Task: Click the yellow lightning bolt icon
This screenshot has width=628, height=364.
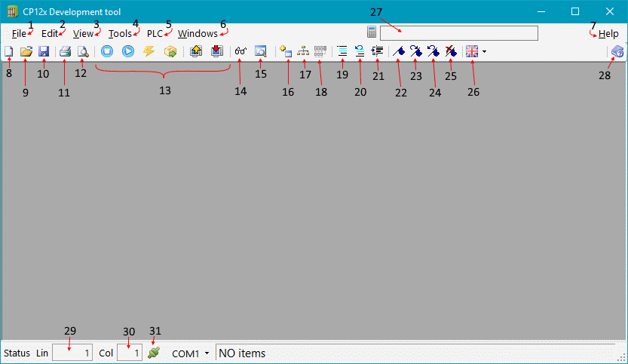Action: tap(149, 51)
